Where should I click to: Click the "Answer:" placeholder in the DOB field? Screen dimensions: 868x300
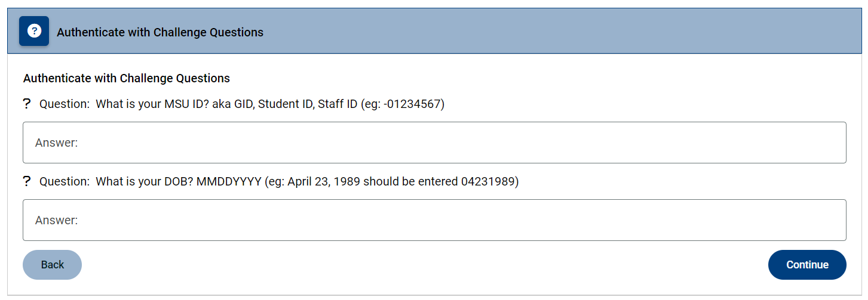click(57, 221)
